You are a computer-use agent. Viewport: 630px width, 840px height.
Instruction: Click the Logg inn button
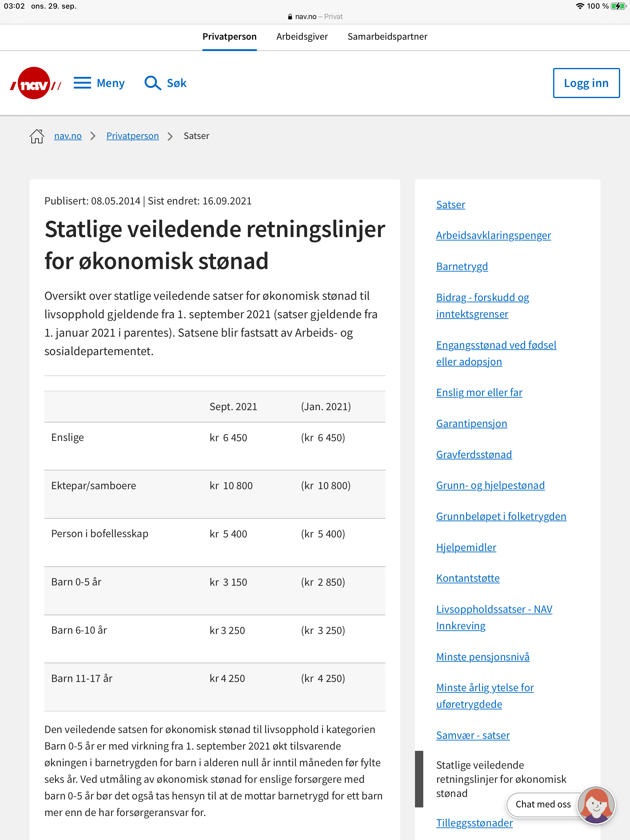pyautogui.click(x=586, y=83)
